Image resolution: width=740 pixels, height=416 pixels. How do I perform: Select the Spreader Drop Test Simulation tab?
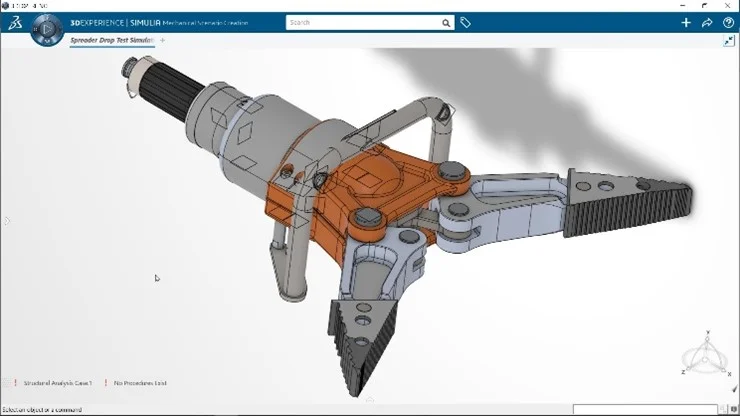[x=112, y=41]
